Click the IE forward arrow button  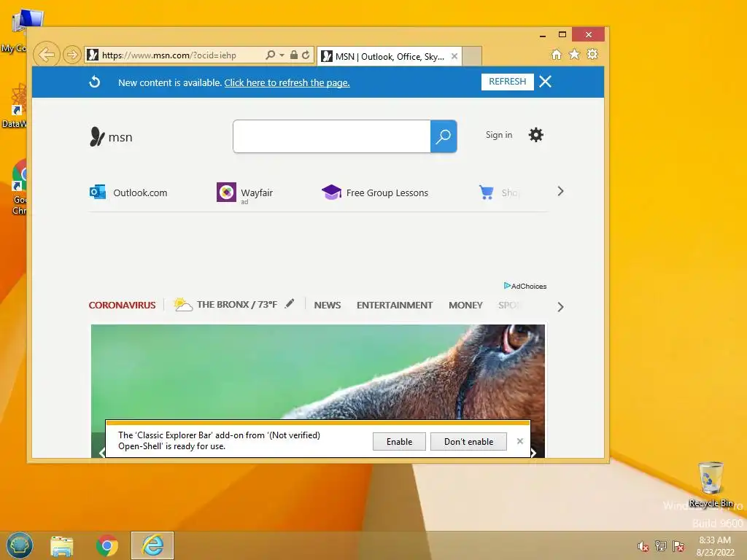coord(71,55)
